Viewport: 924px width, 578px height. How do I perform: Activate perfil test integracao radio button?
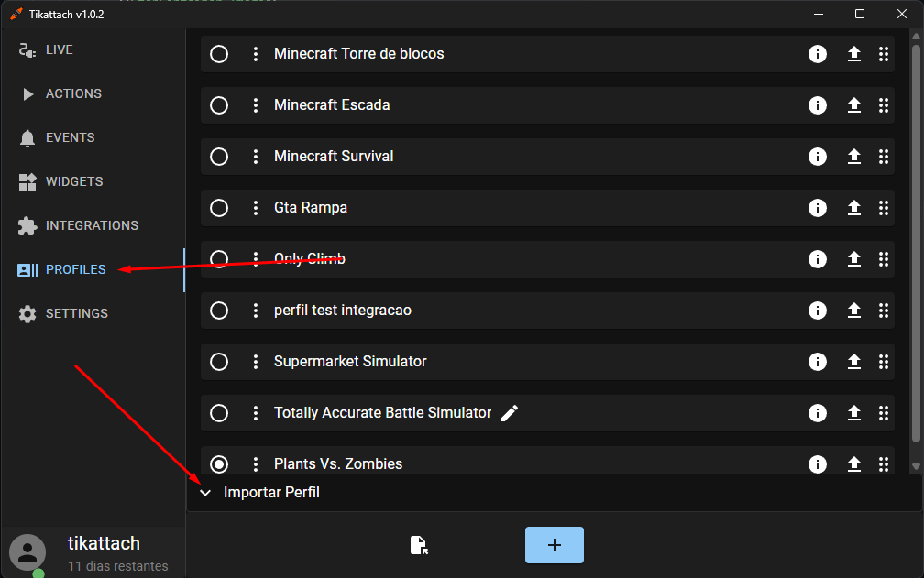coord(219,311)
